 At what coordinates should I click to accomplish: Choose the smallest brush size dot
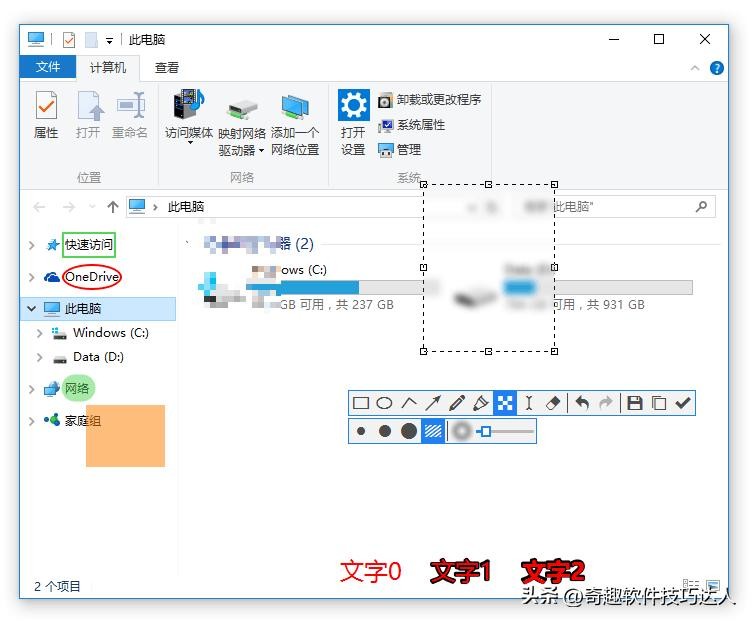click(361, 431)
